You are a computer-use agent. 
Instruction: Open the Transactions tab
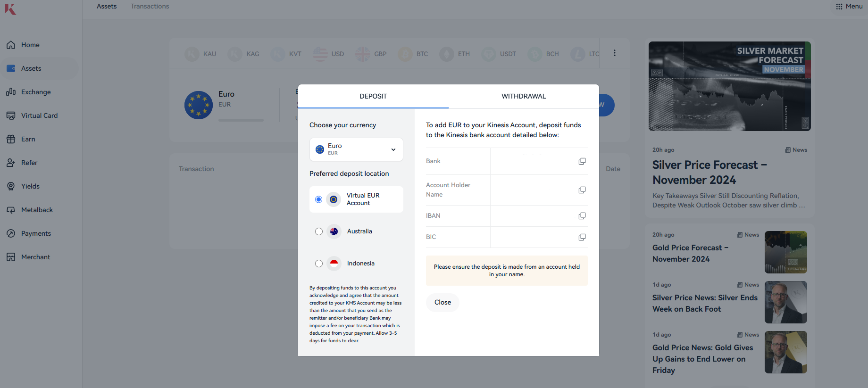pos(150,7)
